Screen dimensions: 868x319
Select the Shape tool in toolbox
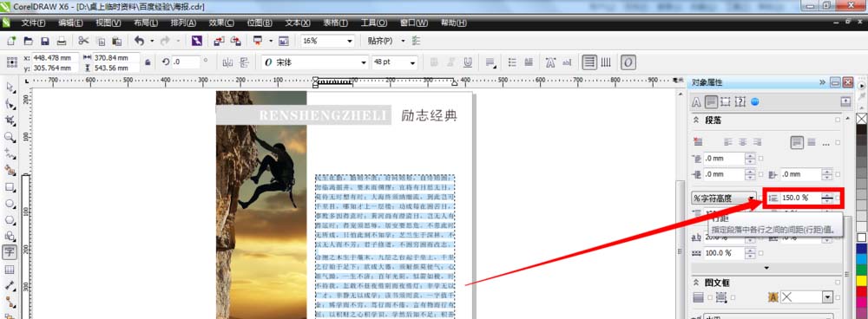tap(10, 104)
